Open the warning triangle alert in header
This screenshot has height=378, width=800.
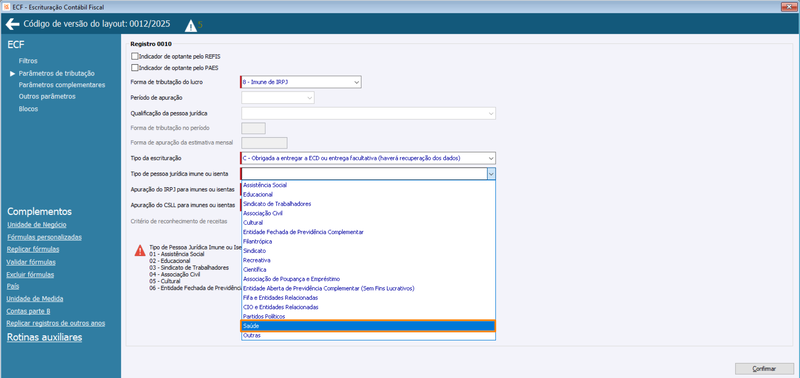click(x=190, y=25)
